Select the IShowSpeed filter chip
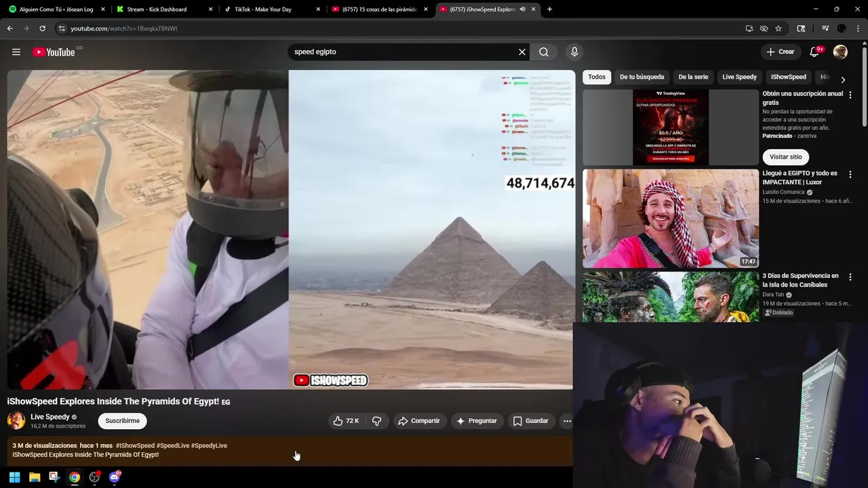This screenshot has width=868, height=488. coord(788,77)
